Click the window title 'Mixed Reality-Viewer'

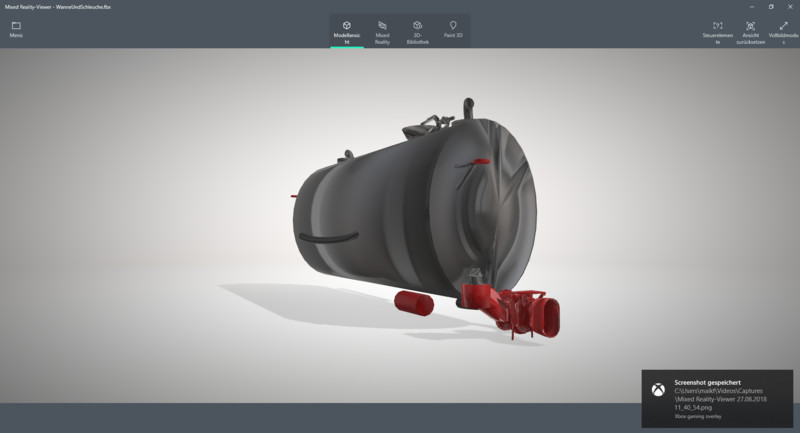tap(56, 5)
